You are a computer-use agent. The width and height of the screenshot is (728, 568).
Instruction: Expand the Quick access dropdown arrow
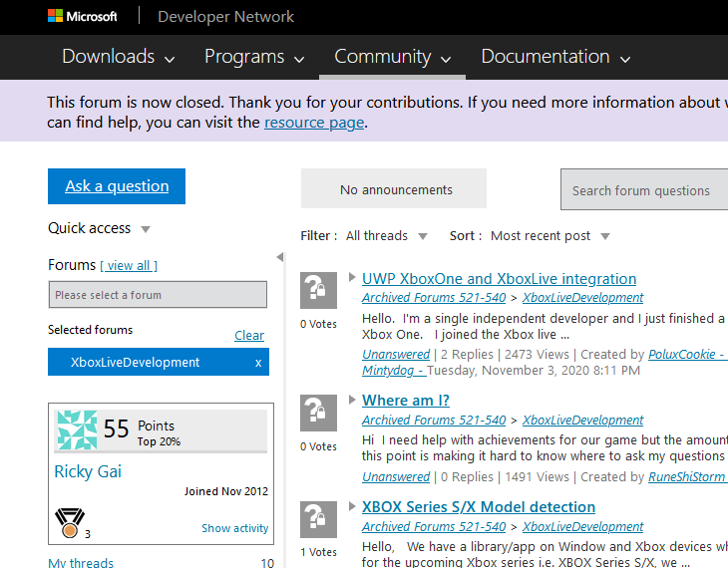click(x=146, y=229)
